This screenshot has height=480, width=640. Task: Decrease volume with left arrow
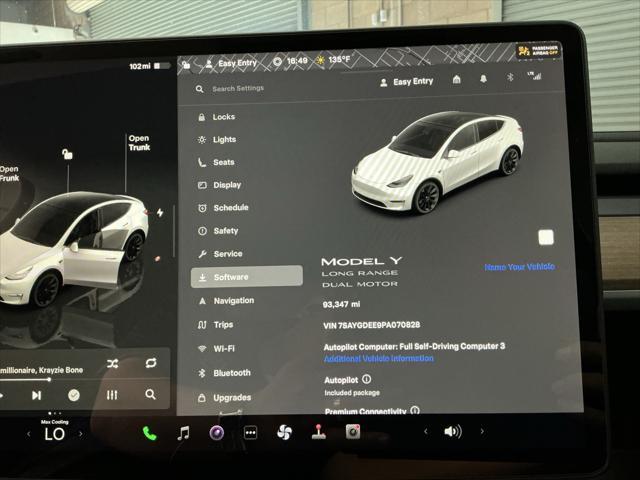coord(426,431)
